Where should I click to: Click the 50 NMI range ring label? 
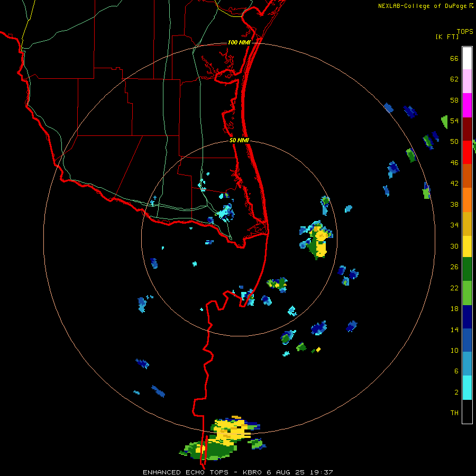pyautogui.click(x=239, y=140)
